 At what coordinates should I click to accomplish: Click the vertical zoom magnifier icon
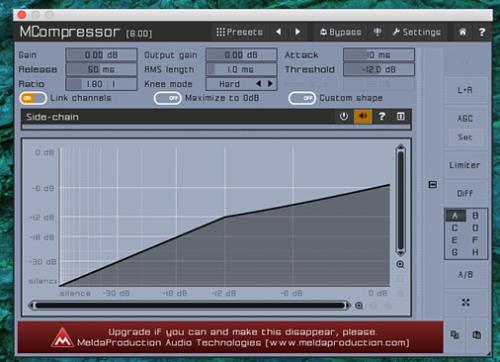click(x=400, y=265)
